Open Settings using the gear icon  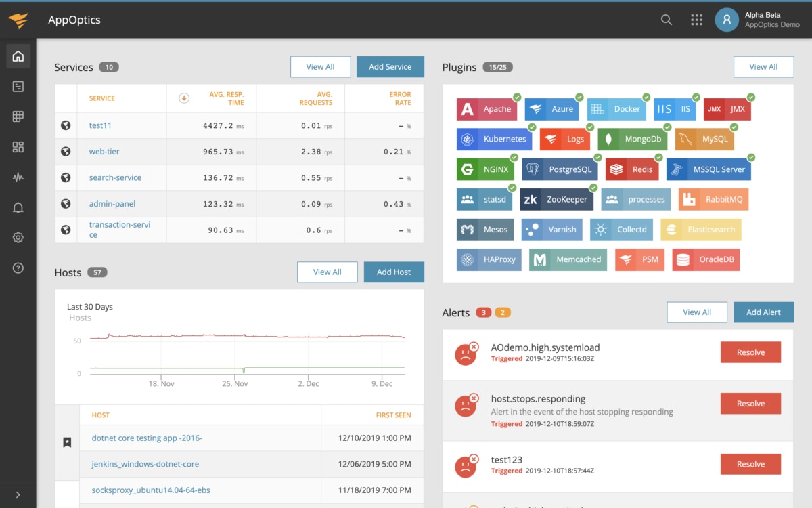[x=18, y=237]
